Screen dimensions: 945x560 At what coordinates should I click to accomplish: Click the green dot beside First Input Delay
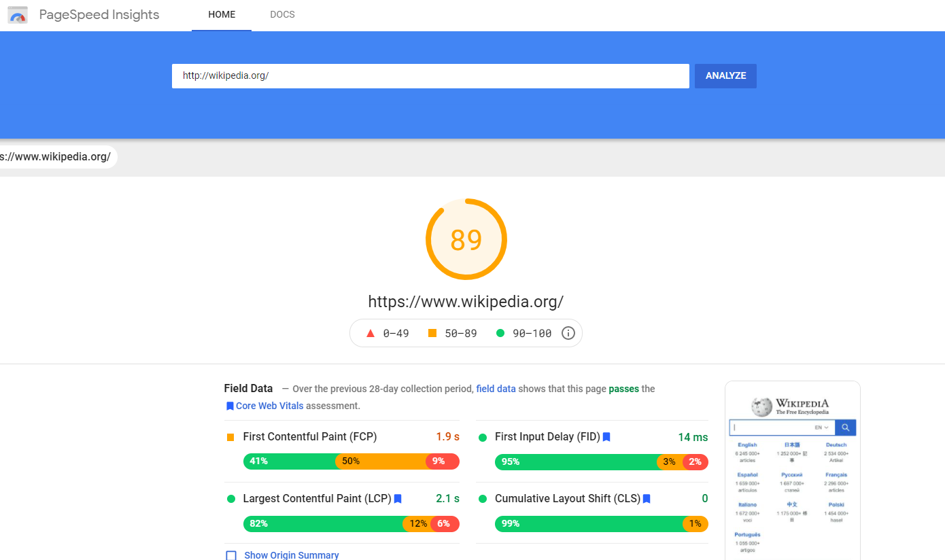[483, 437]
